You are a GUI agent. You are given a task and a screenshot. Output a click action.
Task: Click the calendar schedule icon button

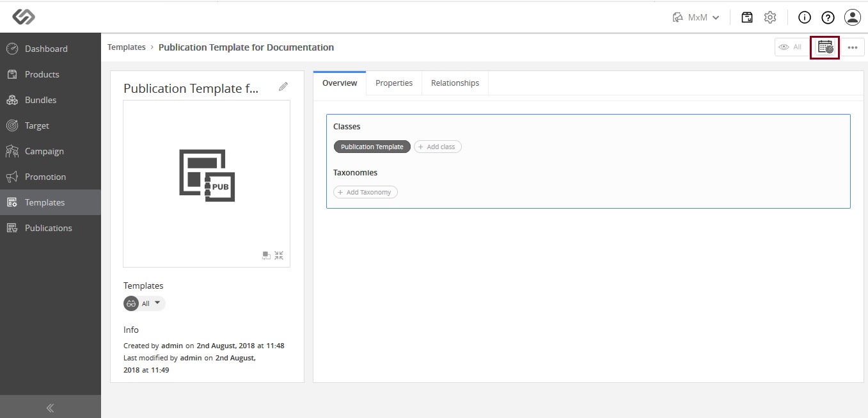(825, 47)
